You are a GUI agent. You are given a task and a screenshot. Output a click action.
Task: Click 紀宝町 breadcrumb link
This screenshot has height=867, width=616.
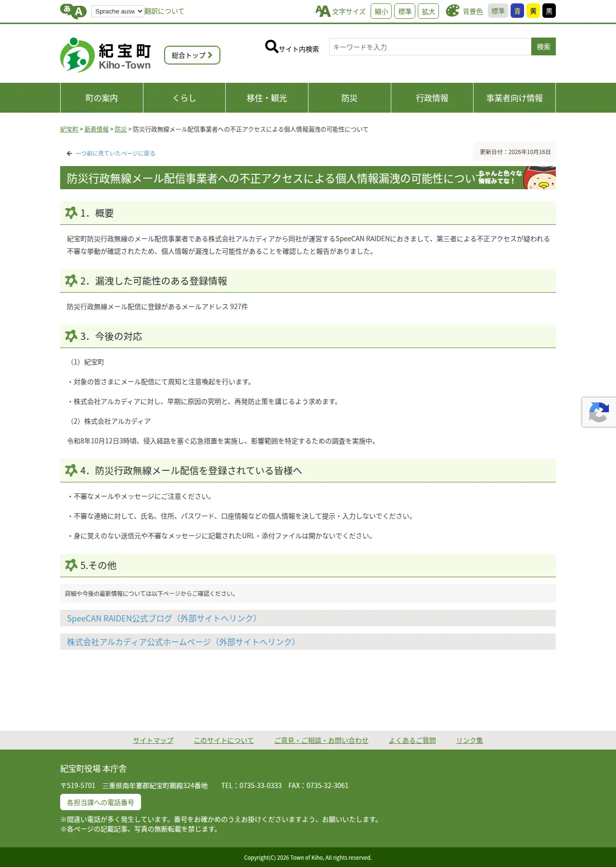point(69,129)
